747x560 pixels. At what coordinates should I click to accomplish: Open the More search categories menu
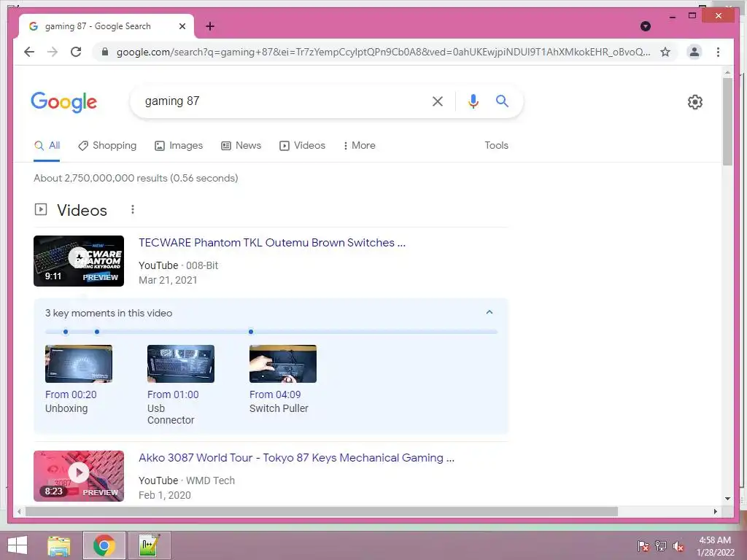click(359, 145)
